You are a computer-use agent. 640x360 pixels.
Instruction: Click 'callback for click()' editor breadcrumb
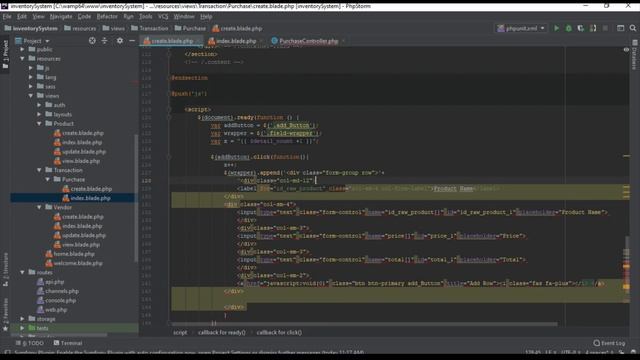pyautogui.click(x=279, y=332)
